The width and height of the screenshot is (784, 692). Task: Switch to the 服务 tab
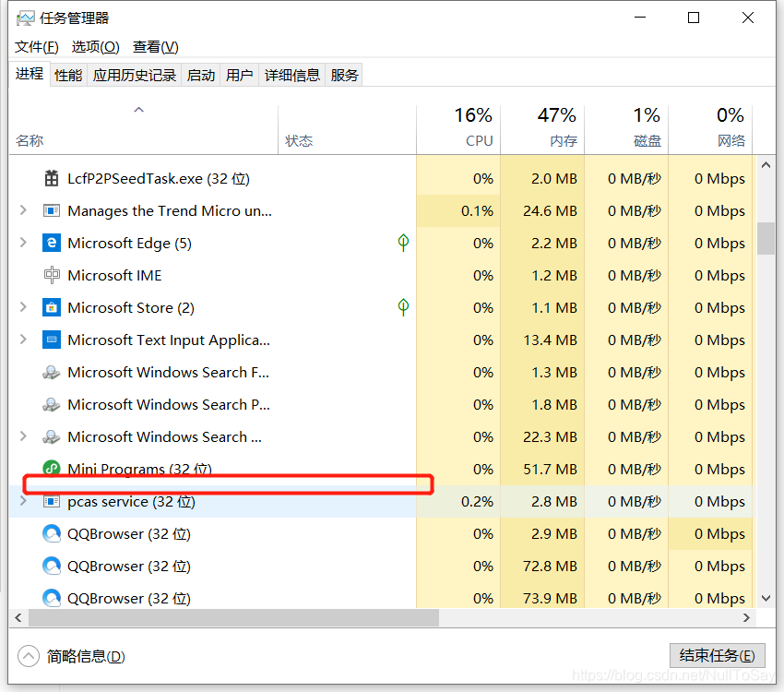(344, 75)
